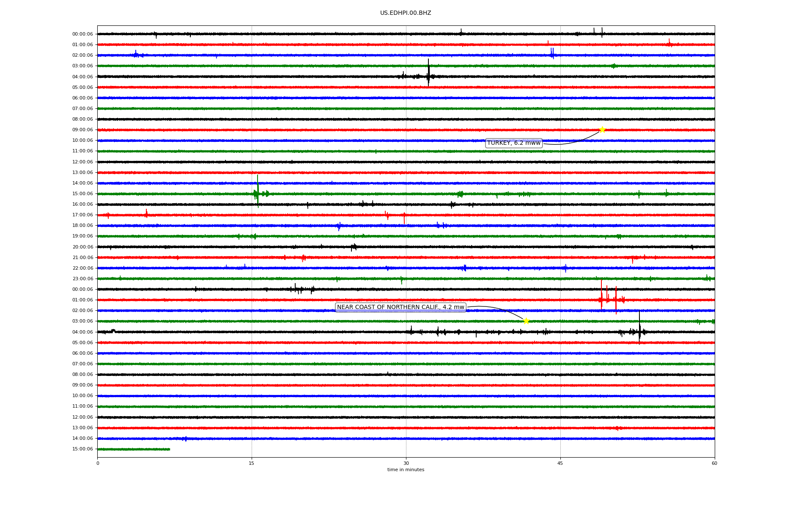Click the green 03:00:06 row label in the upper half
The image size is (812, 508).
tap(82, 66)
